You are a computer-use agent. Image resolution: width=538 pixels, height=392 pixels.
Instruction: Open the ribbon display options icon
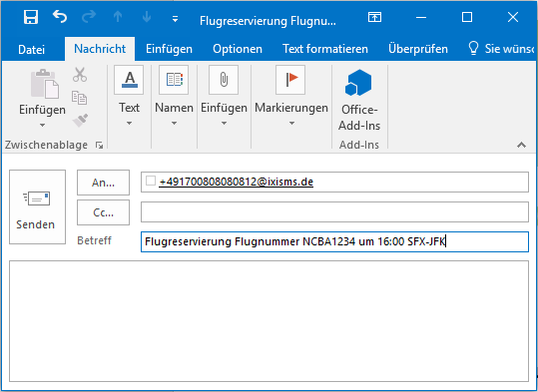(374, 17)
